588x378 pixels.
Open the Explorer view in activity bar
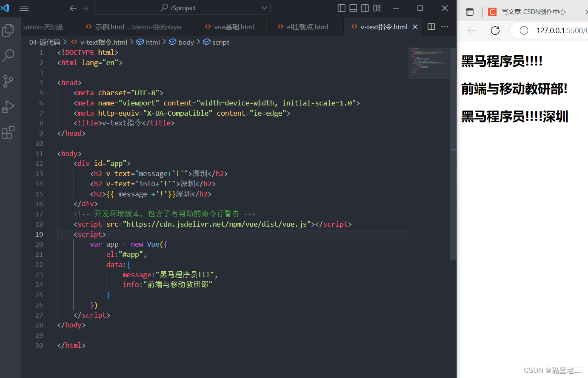(x=8, y=30)
